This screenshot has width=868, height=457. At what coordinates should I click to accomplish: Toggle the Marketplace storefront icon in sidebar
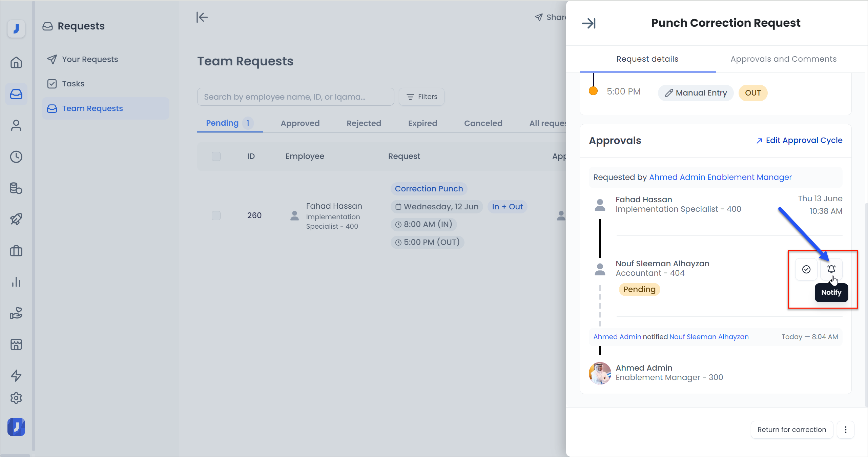click(16, 344)
